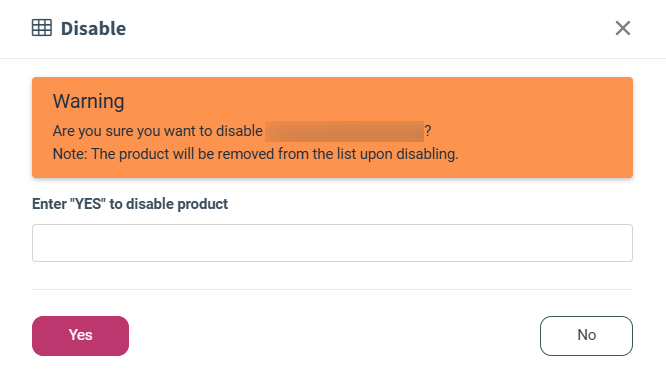Click the "Disable" dialog title text
Screen dimensions: 666x380
[x=93, y=28]
